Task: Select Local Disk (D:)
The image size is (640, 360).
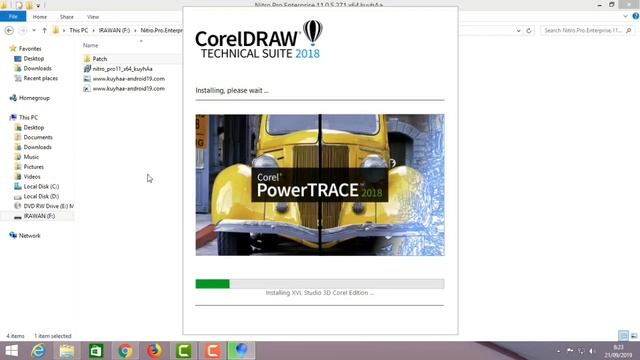Action: click(41, 196)
